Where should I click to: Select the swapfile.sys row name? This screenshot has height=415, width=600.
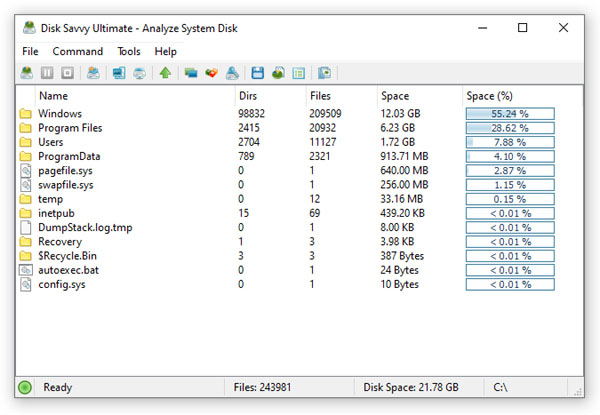click(66, 185)
